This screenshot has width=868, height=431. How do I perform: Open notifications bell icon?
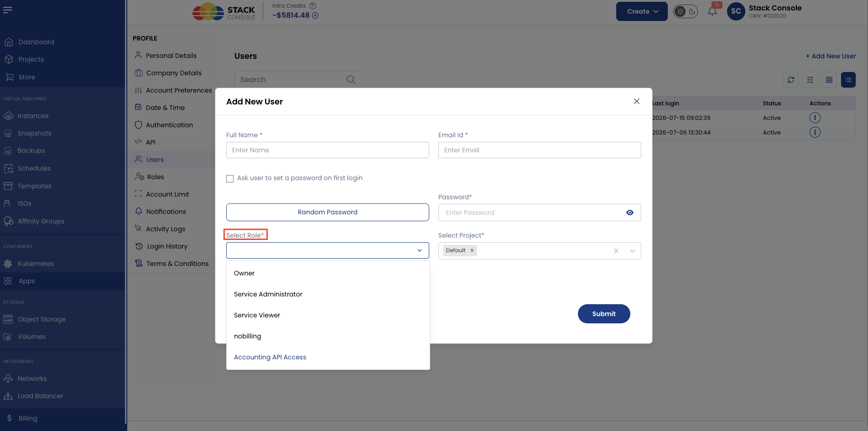[712, 11]
